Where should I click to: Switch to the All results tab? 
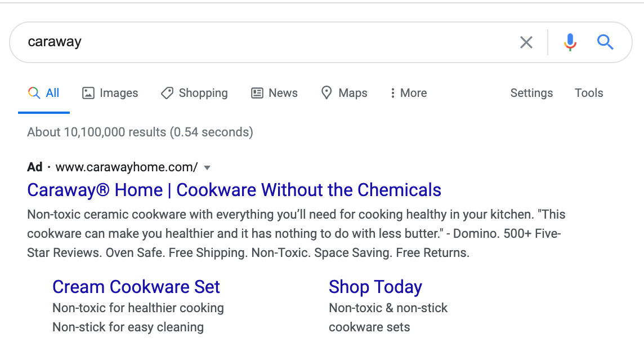pyautogui.click(x=44, y=93)
